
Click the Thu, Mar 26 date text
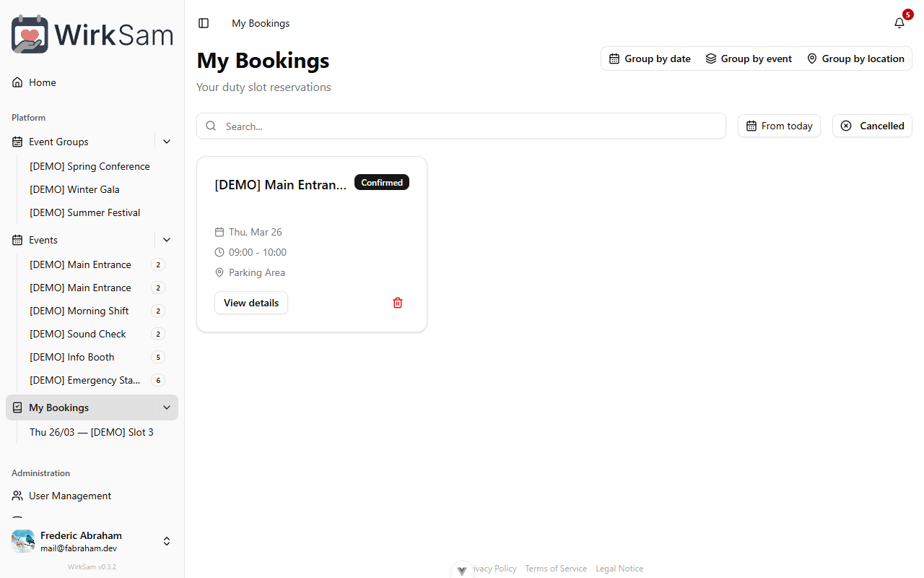(x=256, y=232)
